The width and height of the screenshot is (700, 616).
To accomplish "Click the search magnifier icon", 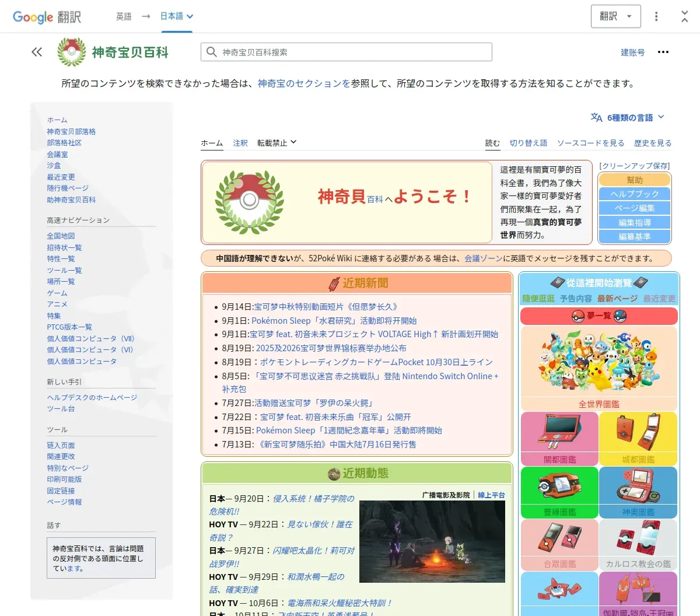I will [x=212, y=52].
